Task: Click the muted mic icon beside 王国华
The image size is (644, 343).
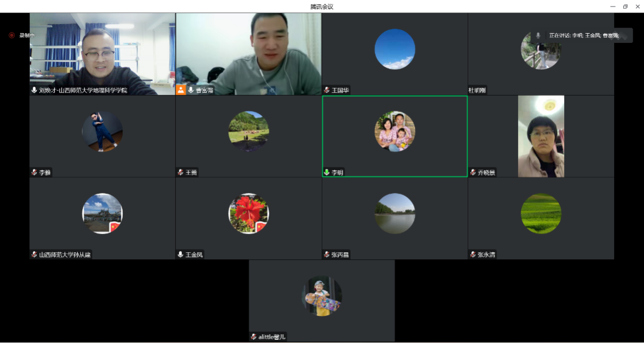Action: click(x=327, y=90)
